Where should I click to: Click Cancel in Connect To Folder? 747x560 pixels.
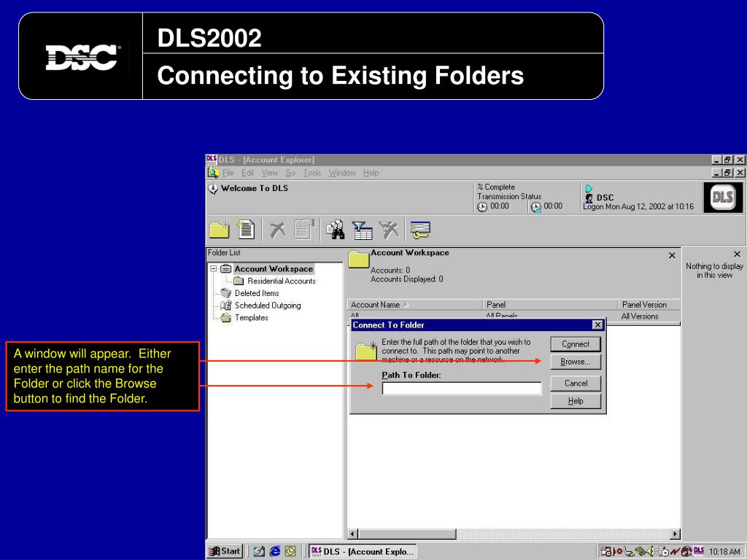click(x=576, y=384)
